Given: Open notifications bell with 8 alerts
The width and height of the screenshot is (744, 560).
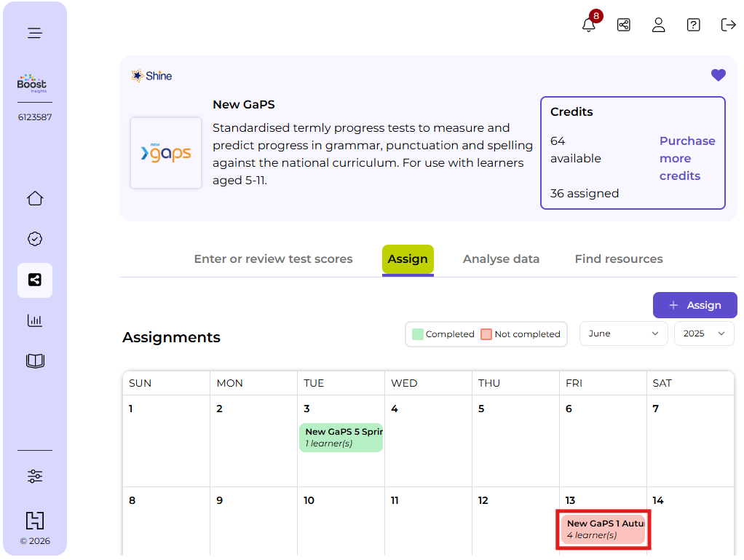Looking at the screenshot, I should point(589,25).
